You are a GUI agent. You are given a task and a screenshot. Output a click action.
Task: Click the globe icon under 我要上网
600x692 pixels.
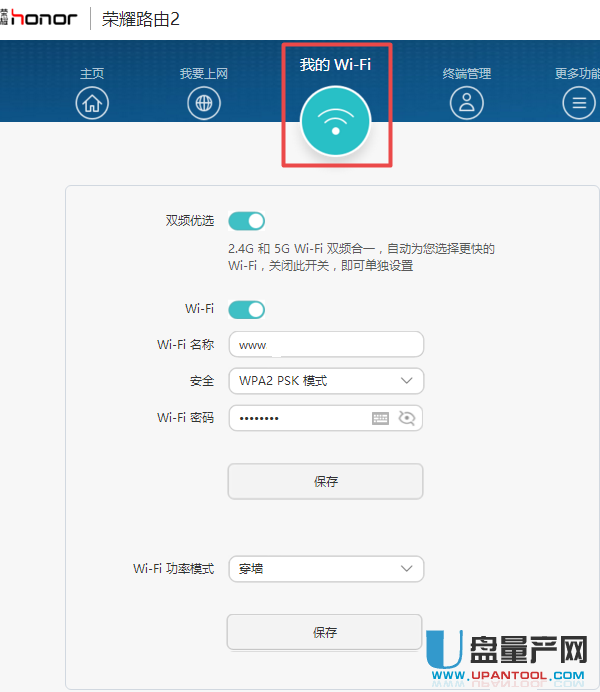click(x=204, y=102)
